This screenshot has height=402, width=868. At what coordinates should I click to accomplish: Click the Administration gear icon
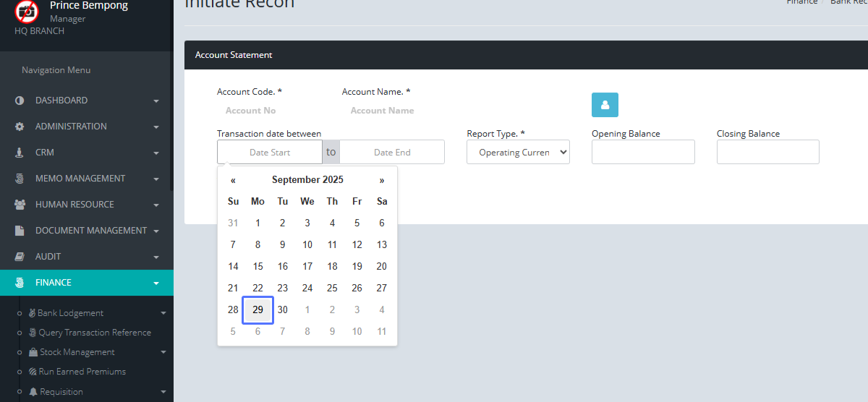(20, 127)
